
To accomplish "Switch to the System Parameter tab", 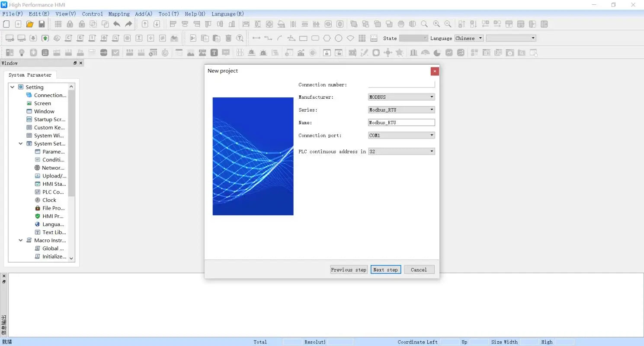I will (30, 75).
